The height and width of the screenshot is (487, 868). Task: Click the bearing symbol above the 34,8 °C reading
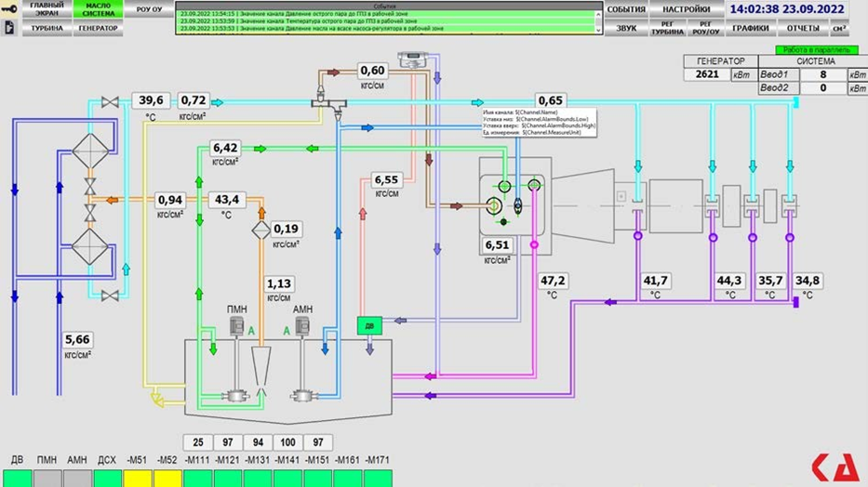click(790, 205)
